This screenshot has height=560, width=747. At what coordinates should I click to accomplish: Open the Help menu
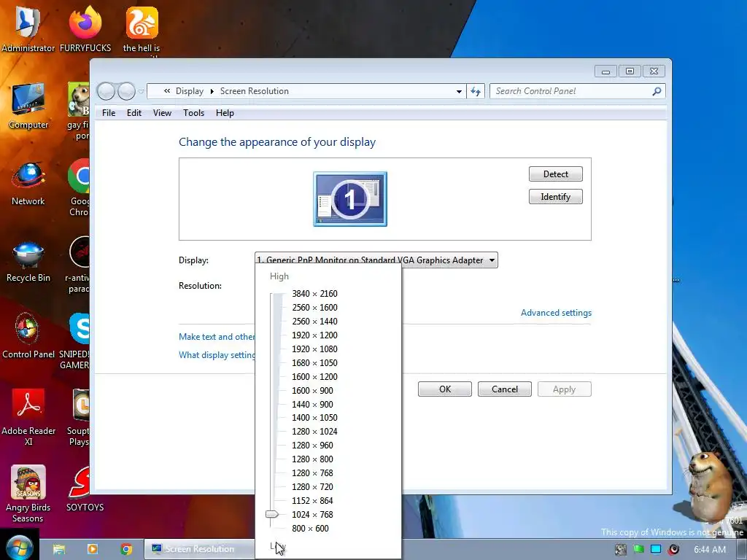tap(225, 113)
